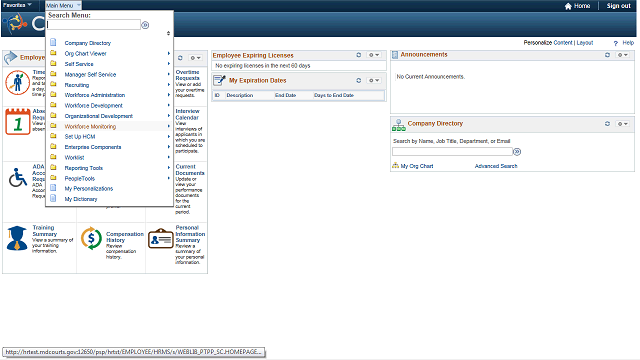Open the Workforce Development menu item
The width and height of the screenshot is (640, 360).
[x=93, y=106]
